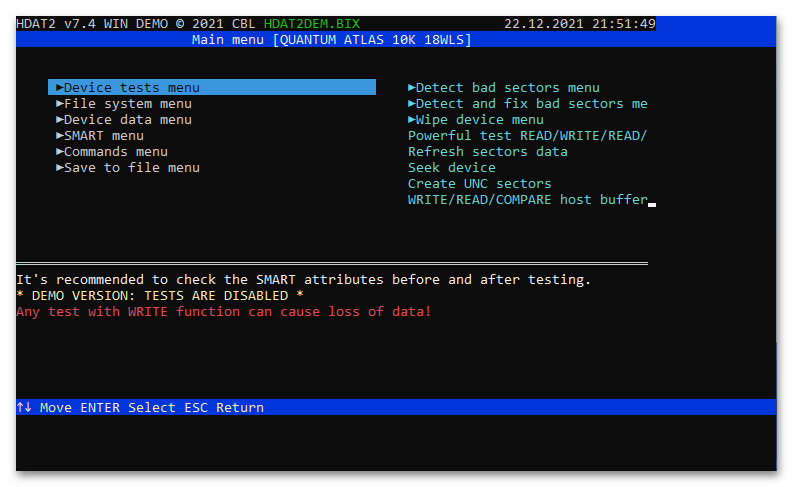Click the arrow before Wipe device menu
Screen dimensions: 793x487
[x=412, y=120]
